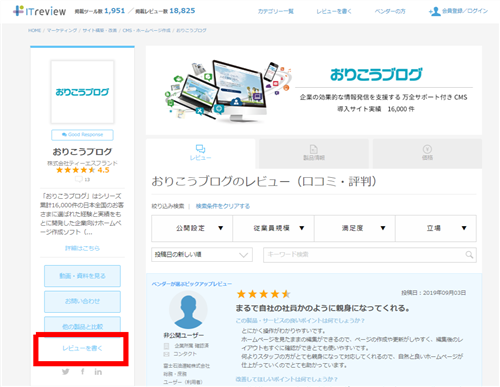This screenshot has height=387, width=500.
Task: Click the 4.5 star rating in sidebar
Action: coord(83,170)
